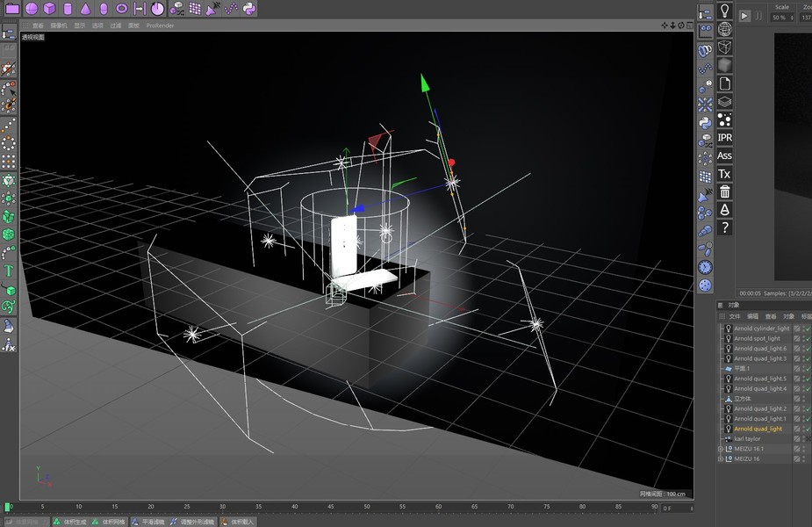Select the purple capsule field icon

[104, 8]
